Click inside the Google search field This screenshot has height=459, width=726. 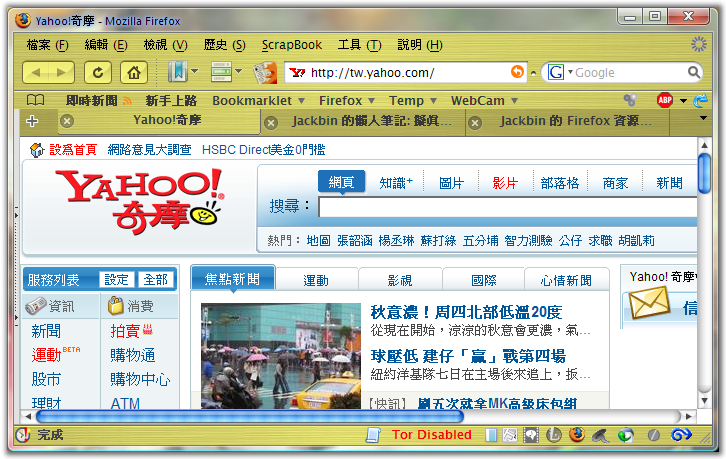(x=630, y=73)
